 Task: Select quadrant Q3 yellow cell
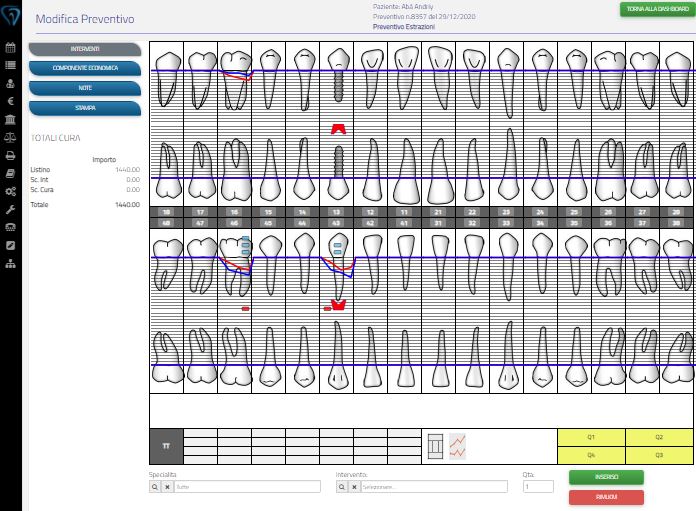[x=659, y=454]
